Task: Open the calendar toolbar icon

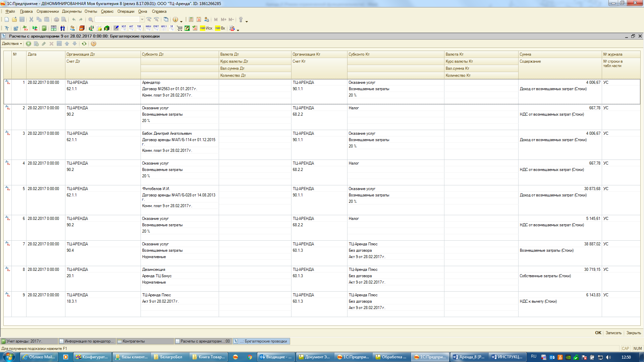Action: point(199,20)
